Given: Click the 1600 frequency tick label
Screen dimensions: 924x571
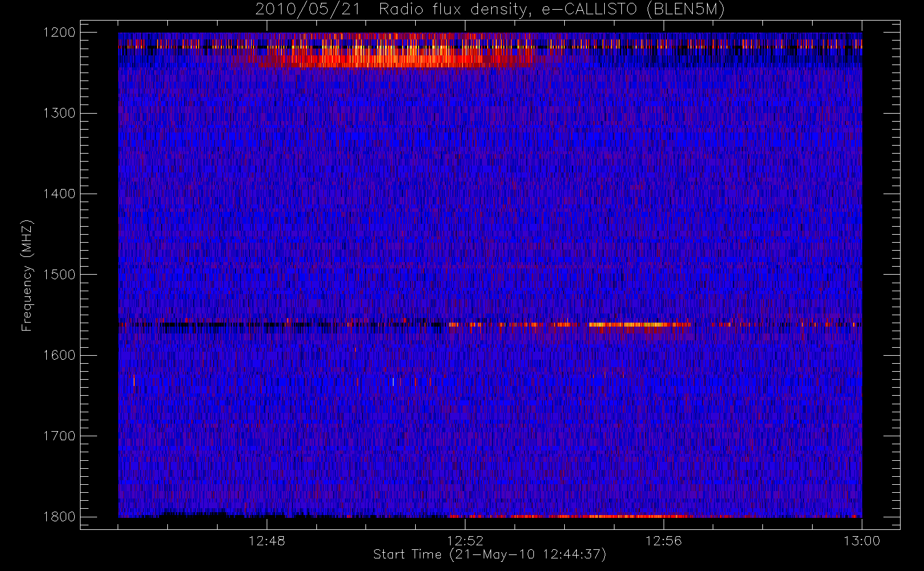Looking at the screenshot, I should point(59,355).
